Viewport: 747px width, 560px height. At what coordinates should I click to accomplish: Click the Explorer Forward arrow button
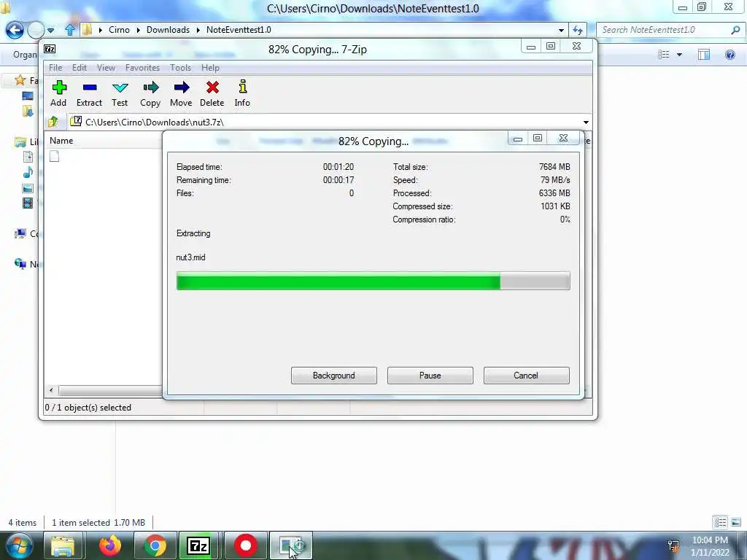(x=36, y=30)
